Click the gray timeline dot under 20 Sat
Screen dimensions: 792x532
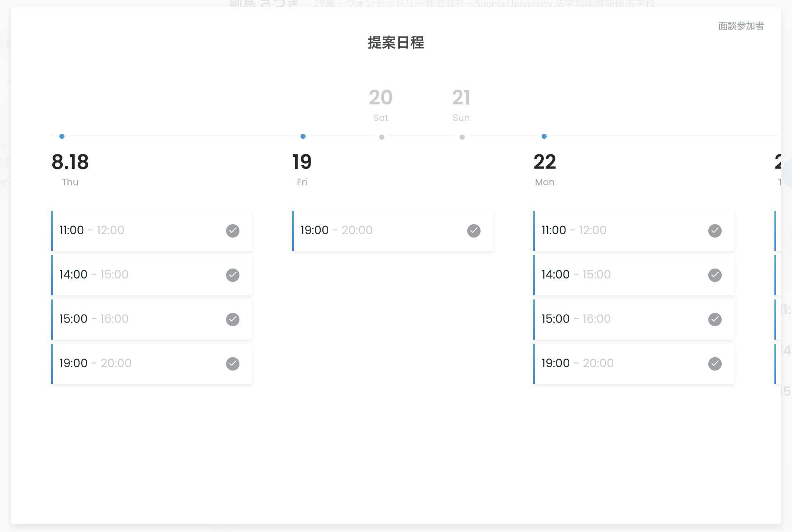click(382, 137)
